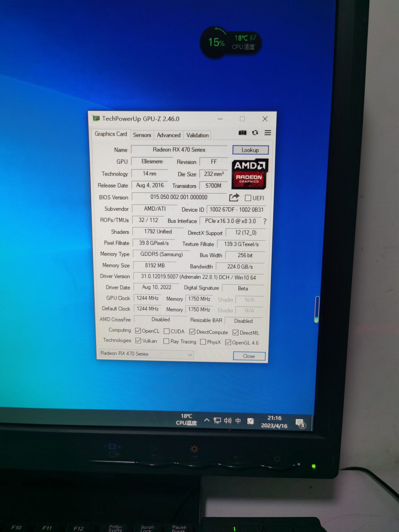399x532 pixels.
Task: Click the taskbar volume speaker icon
Action: [x=228, y=421]
